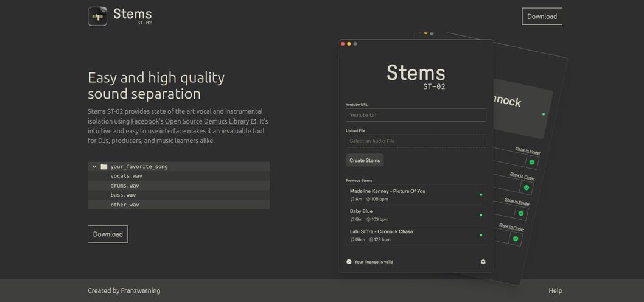The image size is (644, 302).
Task: Open settings with the gear icon
Action: [x=483, y=262]
